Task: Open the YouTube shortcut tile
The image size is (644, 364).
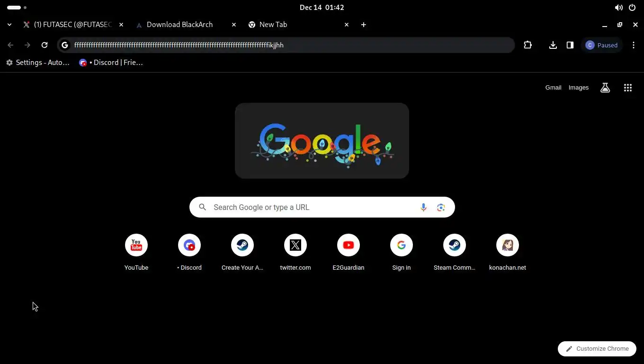Action: 136,253
